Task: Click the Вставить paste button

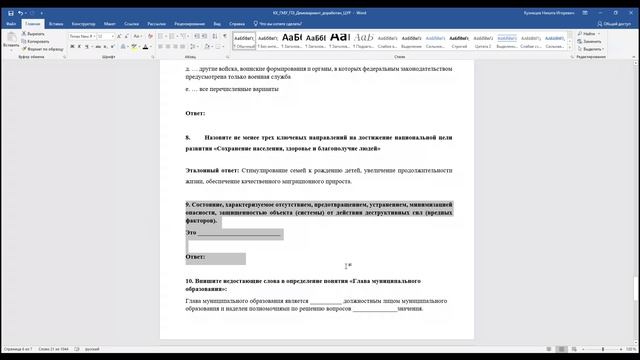Action: coord(11,40)
